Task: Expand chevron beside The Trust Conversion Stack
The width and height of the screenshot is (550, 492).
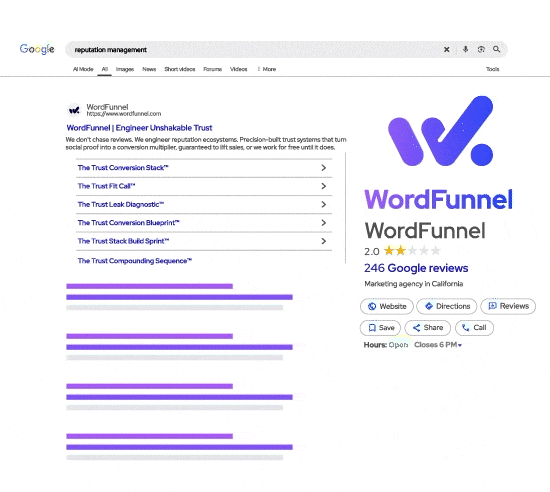Action: (324, 168)
